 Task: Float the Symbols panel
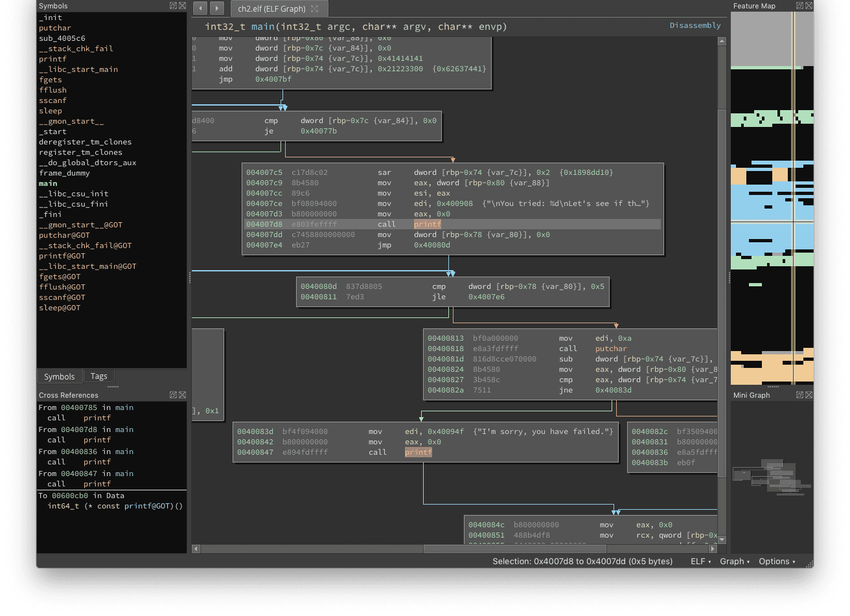(x=173, y=6)
